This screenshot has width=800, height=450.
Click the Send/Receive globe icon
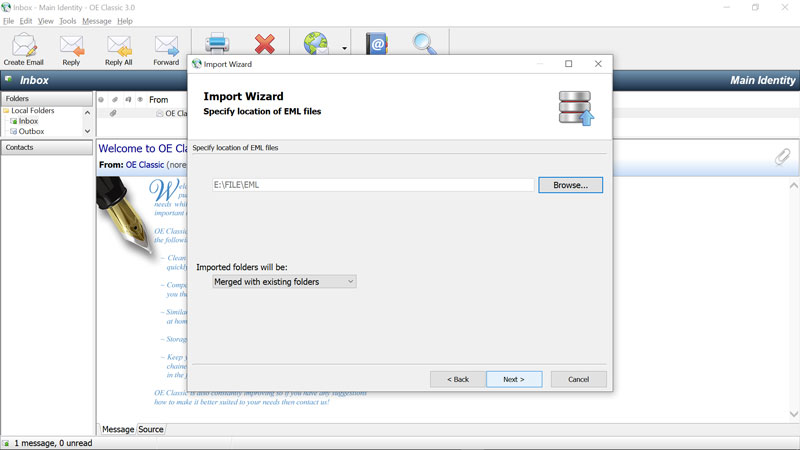[x=316, y=43]
